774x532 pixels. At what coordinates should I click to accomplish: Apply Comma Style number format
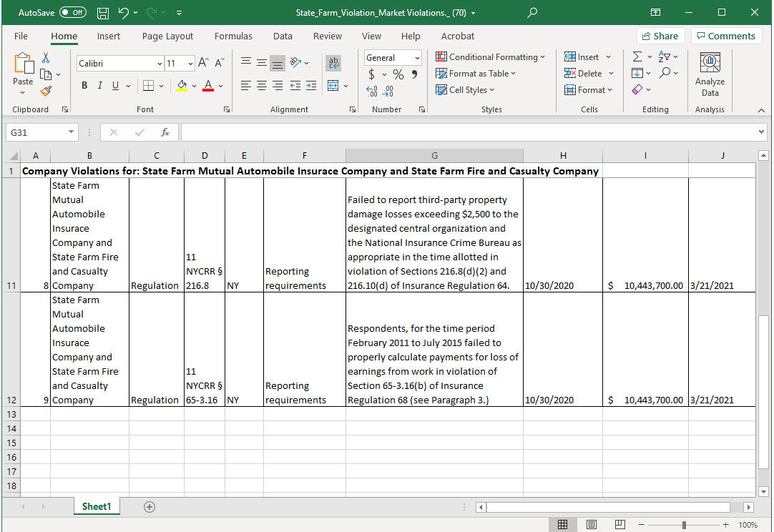pos(414,74)
